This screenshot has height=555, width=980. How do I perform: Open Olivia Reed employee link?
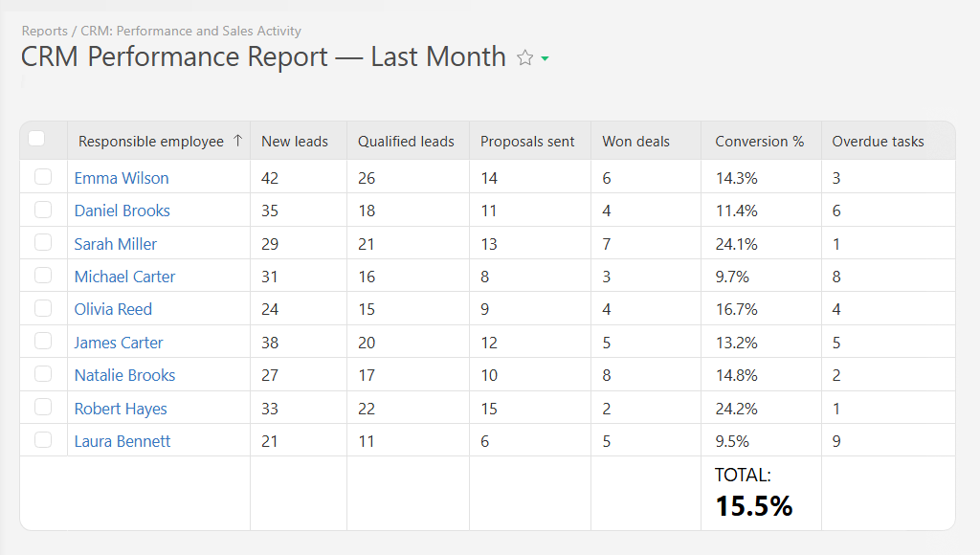pyautogui.click(x=113, y=309)
